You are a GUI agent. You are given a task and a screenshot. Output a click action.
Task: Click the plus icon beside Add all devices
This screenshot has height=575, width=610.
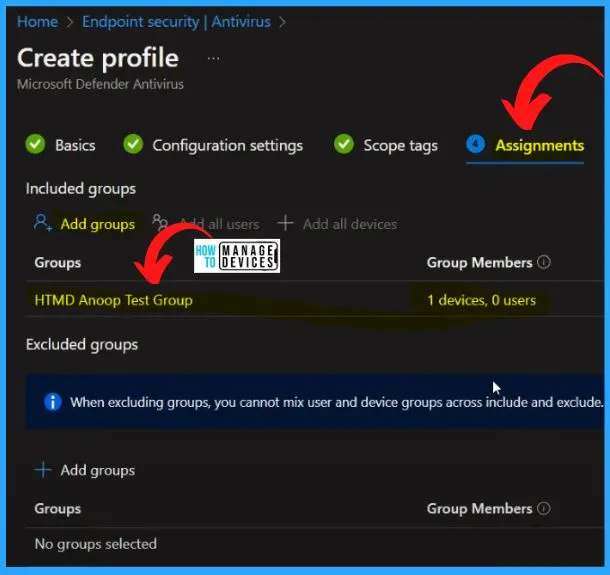(x=285, y=223)
